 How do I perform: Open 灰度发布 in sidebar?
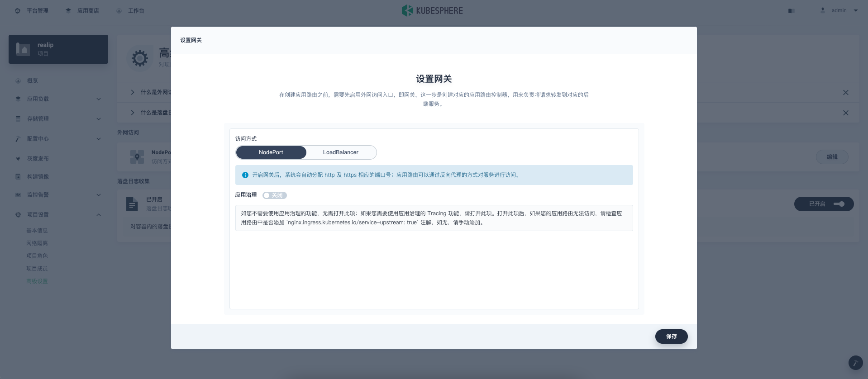tap(38, 159)
